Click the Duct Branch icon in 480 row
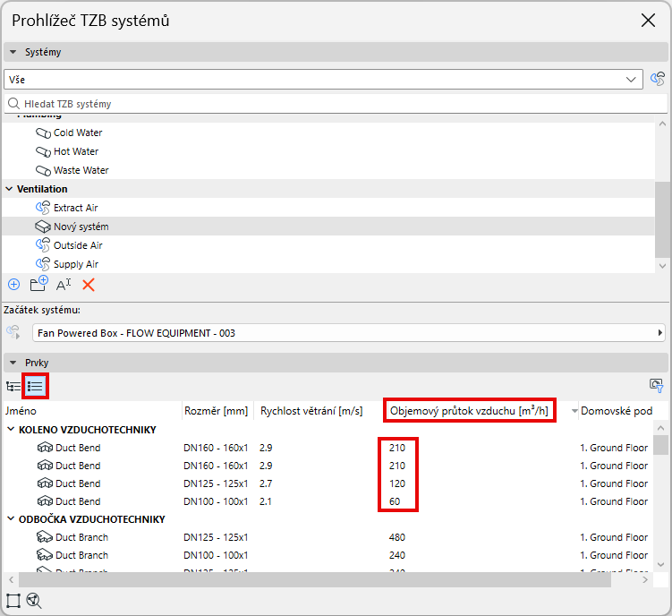This screenshot has height=616, width=672. point(45,537)
